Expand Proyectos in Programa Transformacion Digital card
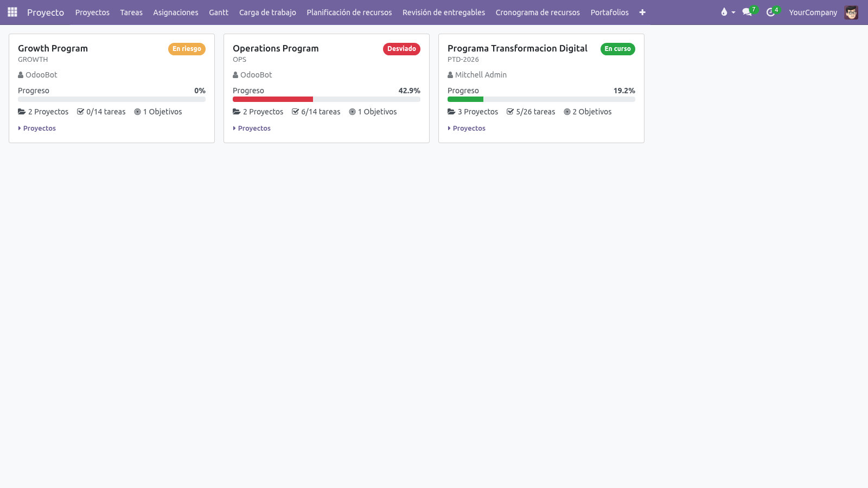This screenshot has width=868, height=488. (x=467, y=129)
